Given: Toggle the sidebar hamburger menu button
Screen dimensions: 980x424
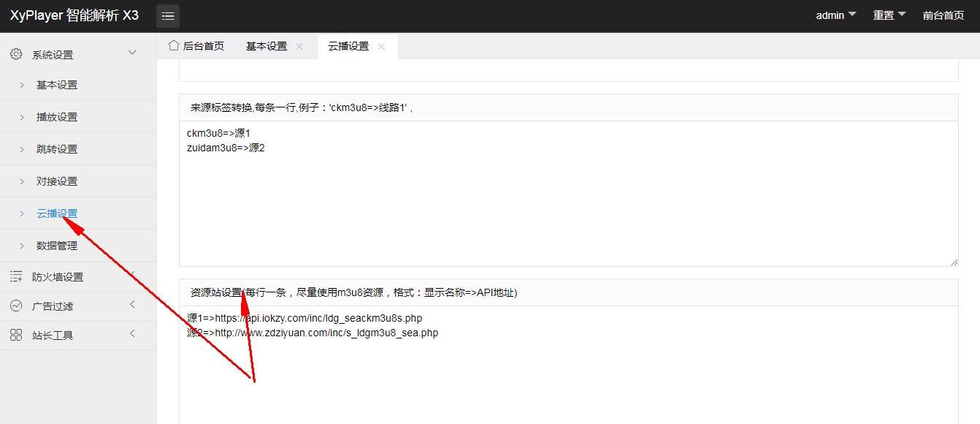Looking at the screenshot, I should point(168,16).
